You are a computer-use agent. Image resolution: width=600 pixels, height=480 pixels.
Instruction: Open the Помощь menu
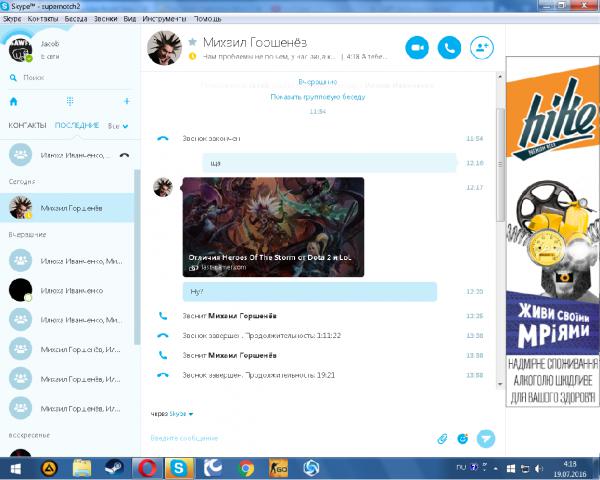point(207,19)
